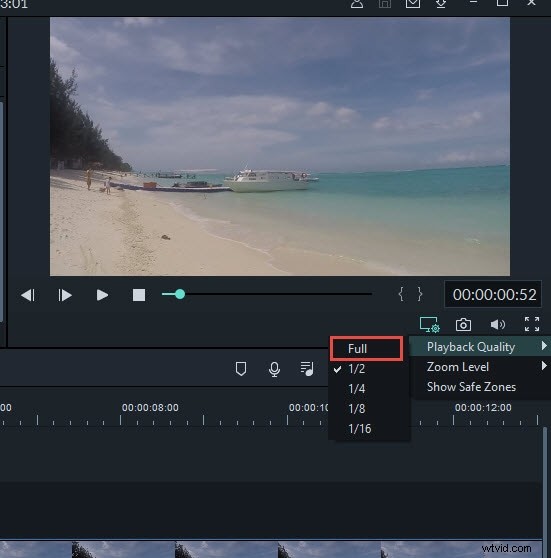Open the user account icon
The image size is (551, 558).
(x=357, y=4)
